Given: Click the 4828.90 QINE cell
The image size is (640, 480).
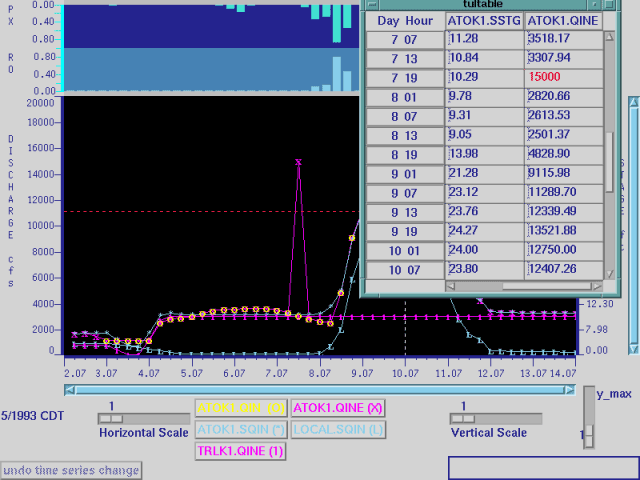Looking at the screenshot, I should pyautogui.click(x=563, y=154).
